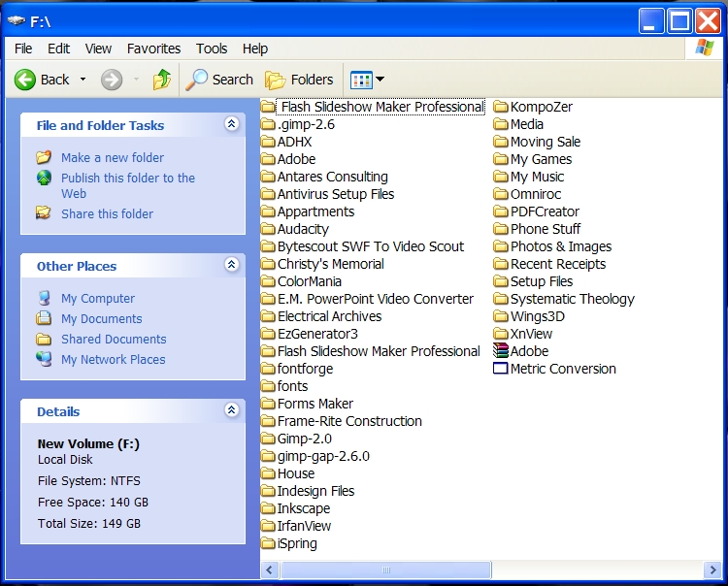
Task: Select the PDFCreator folder icon
Action: 501,212
